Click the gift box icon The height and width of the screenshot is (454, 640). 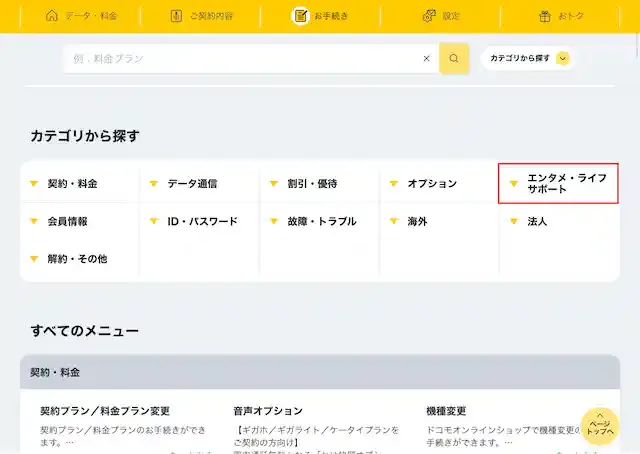click(x=545, y=16)
